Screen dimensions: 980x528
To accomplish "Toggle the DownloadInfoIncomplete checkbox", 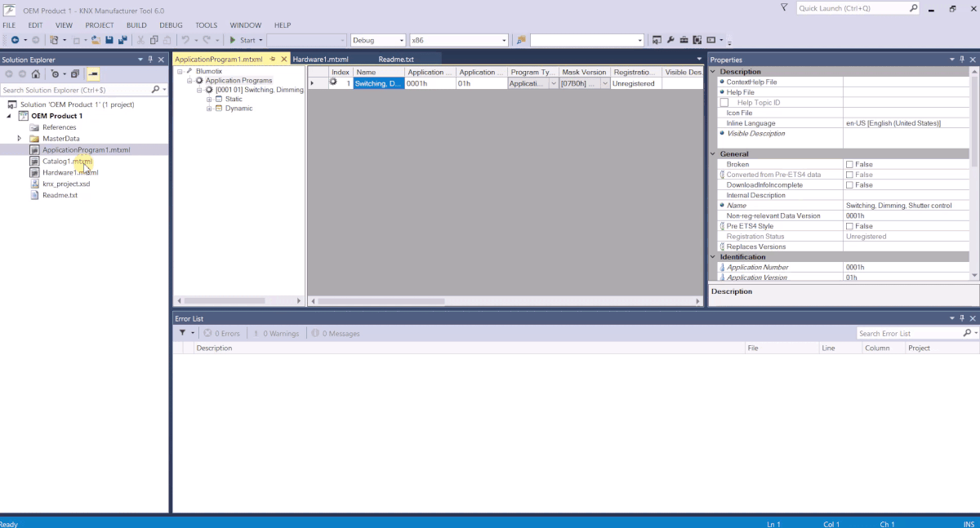I will (x=849, y=185).
